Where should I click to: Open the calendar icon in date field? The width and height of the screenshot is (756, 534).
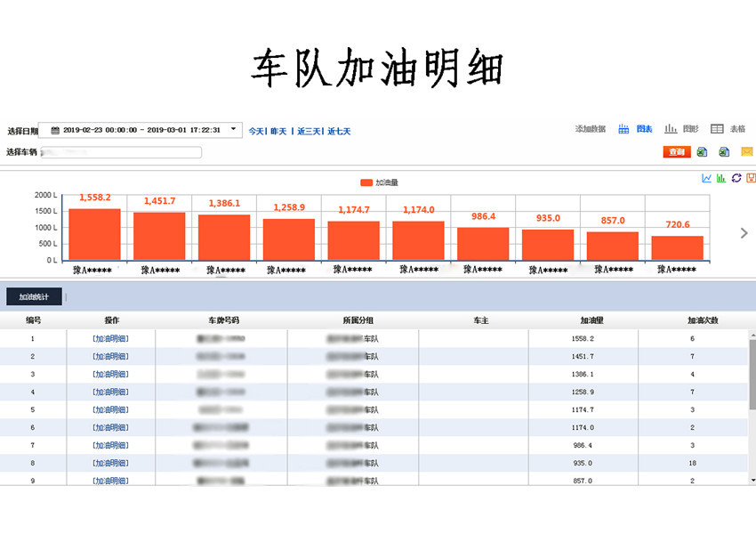[x=55, y=130]
